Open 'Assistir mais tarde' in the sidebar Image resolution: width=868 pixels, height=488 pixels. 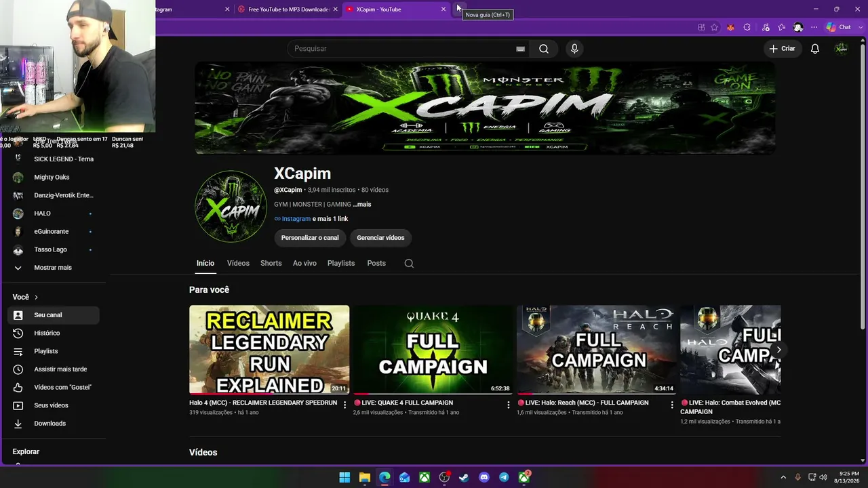coord(54,369)
